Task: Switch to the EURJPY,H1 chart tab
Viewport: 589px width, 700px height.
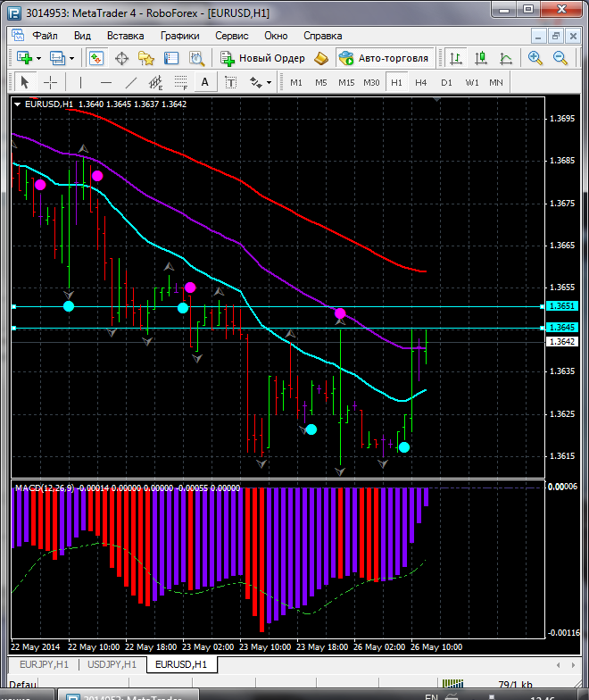Action: pos(45,664)
